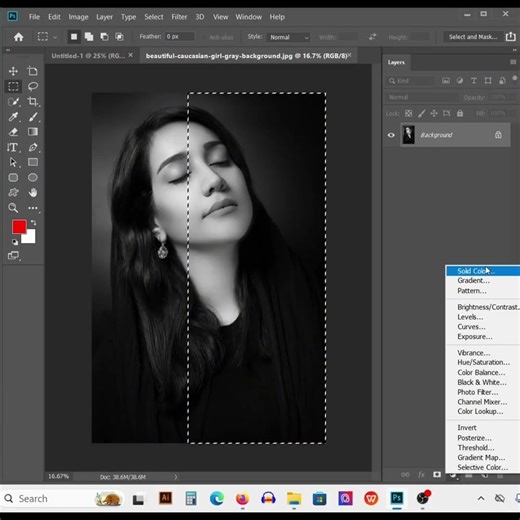Toggle lock image pixels brush icon
Viewport: 520px width, 520px height.
[x=421, y=113]
